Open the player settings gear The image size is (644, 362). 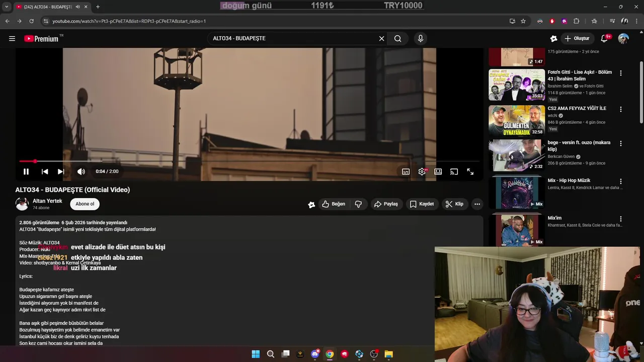422,171
